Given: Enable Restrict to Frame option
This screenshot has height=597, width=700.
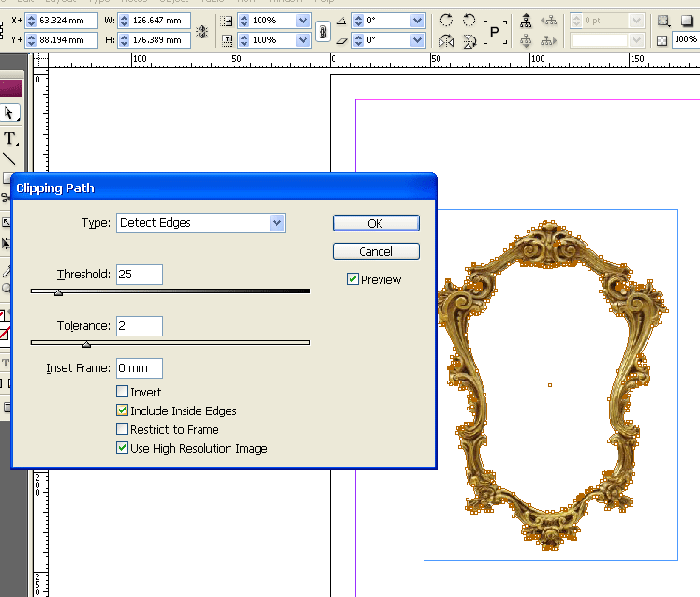Looking at the screenshot, I should click(122, 429).
